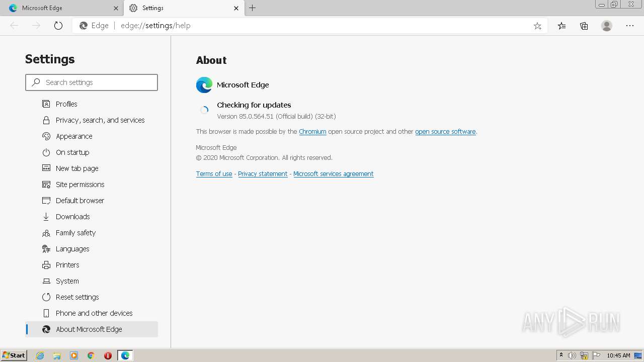Open Site permissions settings
644x362 pixels.
[92, 185]
